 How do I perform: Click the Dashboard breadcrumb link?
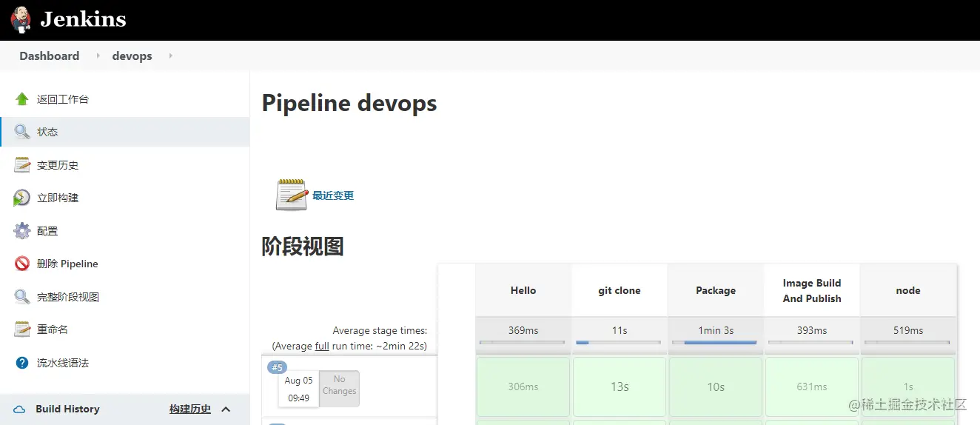tap(50, 56)
